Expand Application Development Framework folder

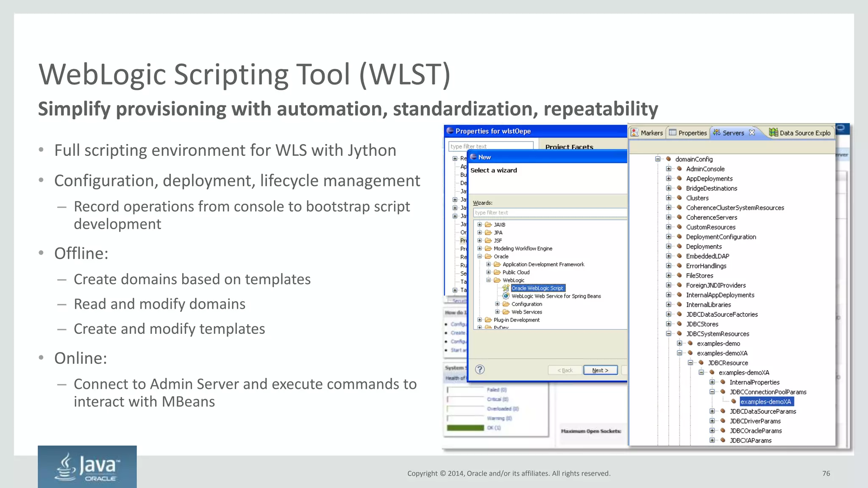pos(489,264)
